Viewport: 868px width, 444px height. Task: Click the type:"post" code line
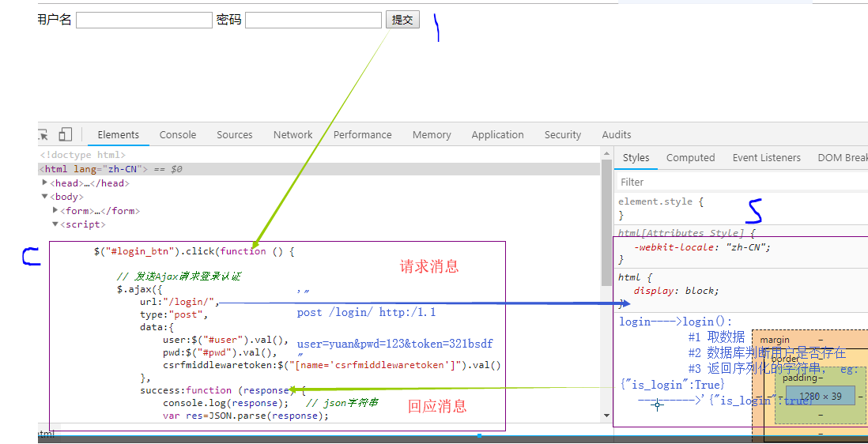[174, 315]
